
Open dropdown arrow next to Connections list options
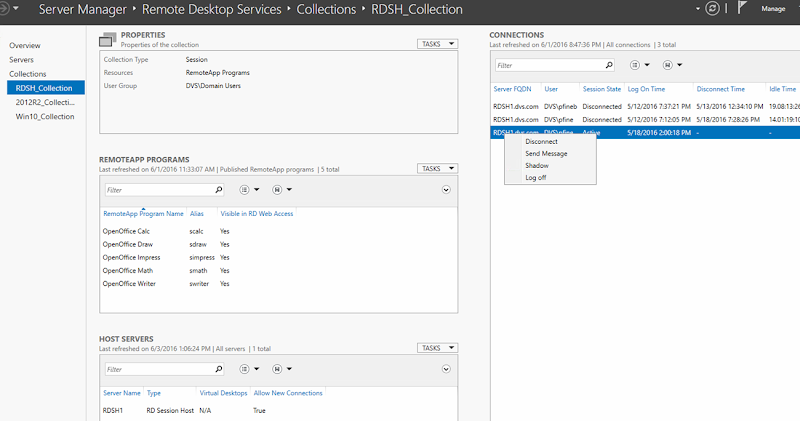coord(647,65)
